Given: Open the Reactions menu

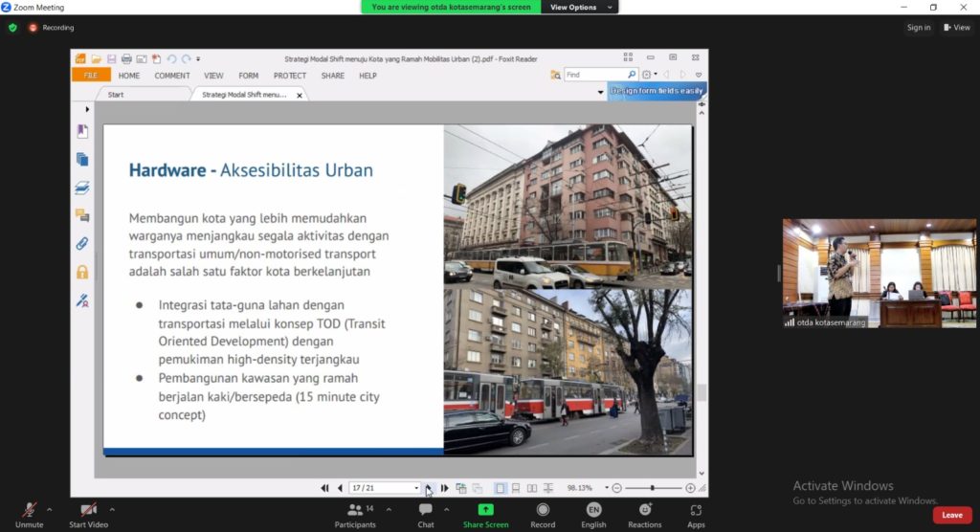Looking at the screenshot, I should point(644,510).
